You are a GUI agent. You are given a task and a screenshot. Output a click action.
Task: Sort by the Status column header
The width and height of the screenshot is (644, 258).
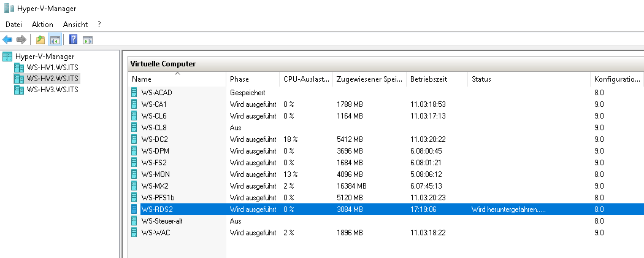click(529, 79)
